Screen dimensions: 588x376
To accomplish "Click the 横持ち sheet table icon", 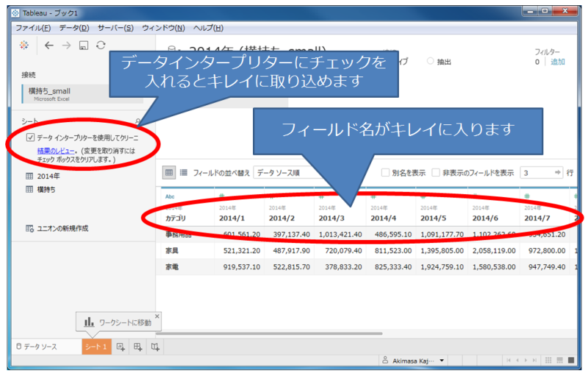I will pos(29,190).
